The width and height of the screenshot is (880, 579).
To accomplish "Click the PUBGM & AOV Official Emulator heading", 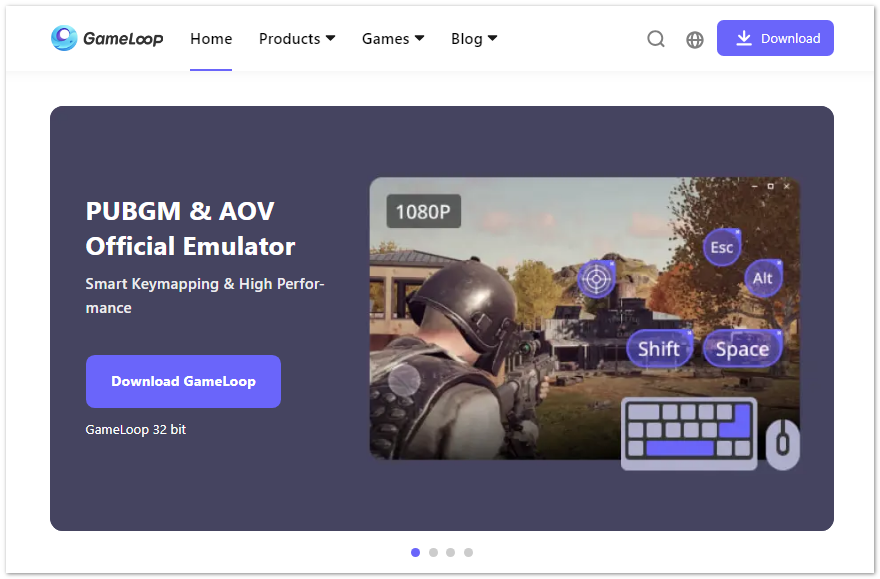I will click(x=190, y=228).
